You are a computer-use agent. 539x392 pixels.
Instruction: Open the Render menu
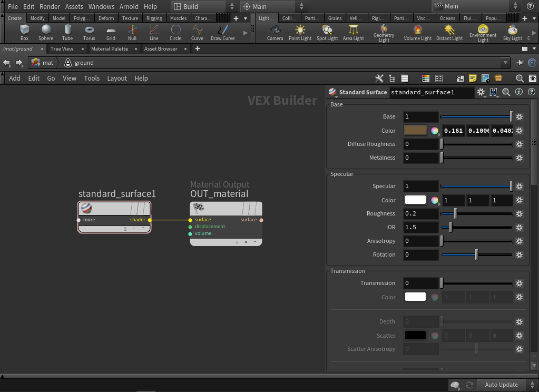tap(50, 6)
